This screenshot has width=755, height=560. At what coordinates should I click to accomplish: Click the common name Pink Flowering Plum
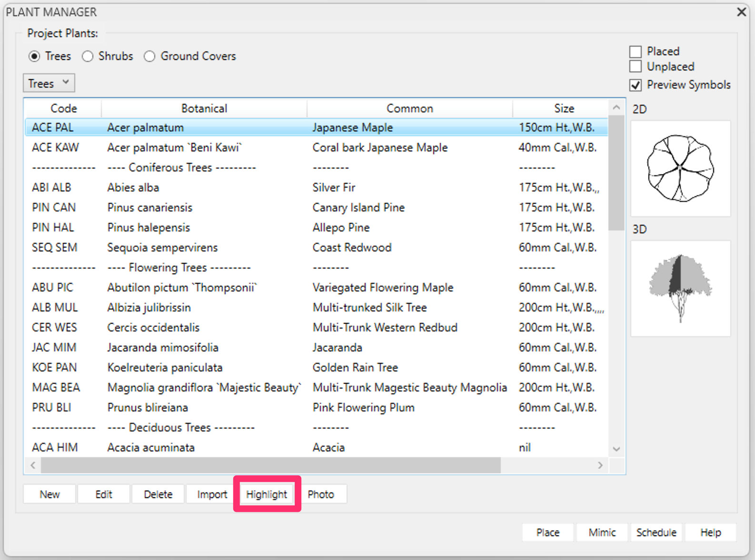(x=363, y=408)
